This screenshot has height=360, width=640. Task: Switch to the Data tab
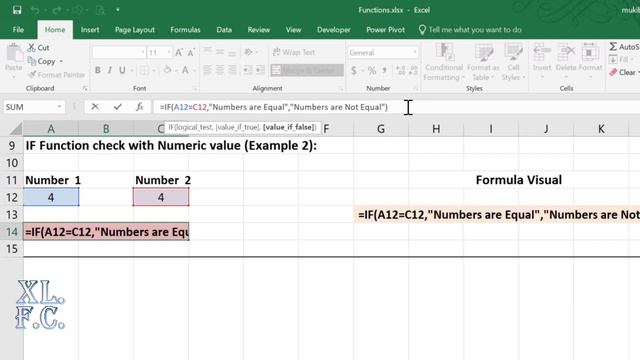coord(224,29)
